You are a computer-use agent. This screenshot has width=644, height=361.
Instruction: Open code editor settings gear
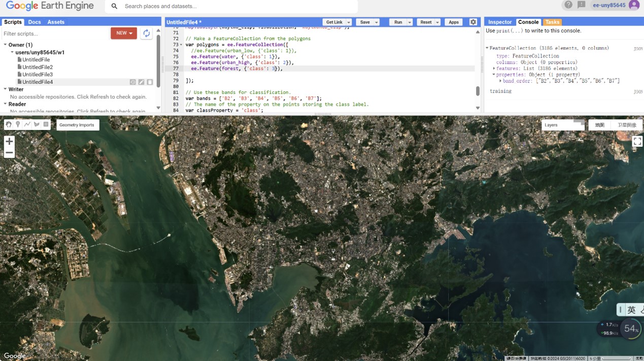473,22
